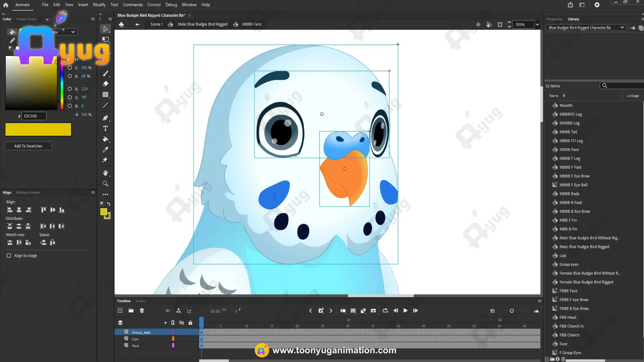Select the Red channel radio button
Screen dimensions: 644x362
click(x=70, y=89)
